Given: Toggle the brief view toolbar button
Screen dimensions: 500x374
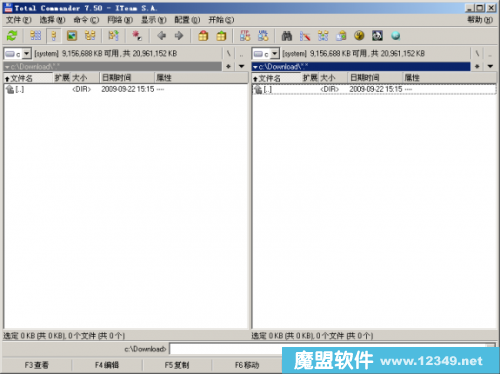Looking at the screenshot, I should (x=36, y=36).
